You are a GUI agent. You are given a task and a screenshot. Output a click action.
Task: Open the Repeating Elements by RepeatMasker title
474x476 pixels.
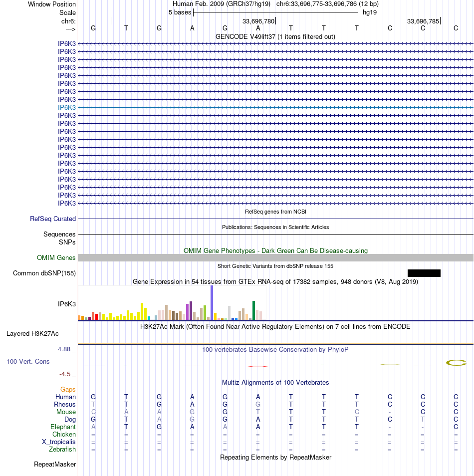coord(275,458)
